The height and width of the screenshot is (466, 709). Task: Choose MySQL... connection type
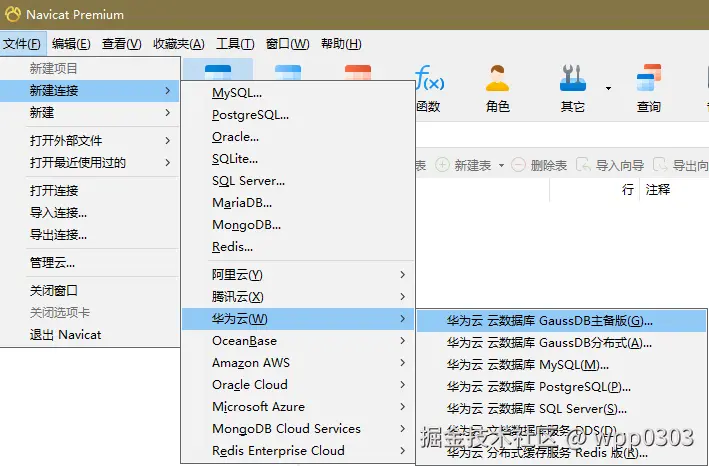point(298,93)
